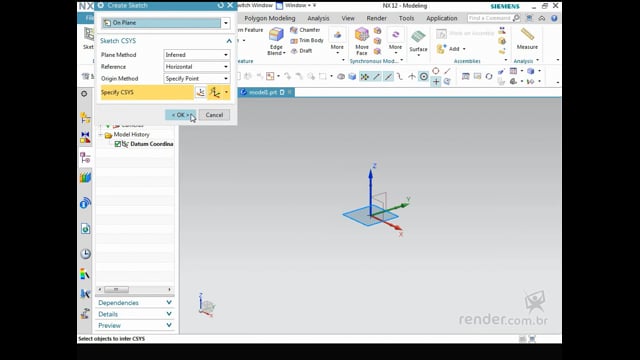Open the CSYS dialog icon in Specify CSYS

[200, 92]
